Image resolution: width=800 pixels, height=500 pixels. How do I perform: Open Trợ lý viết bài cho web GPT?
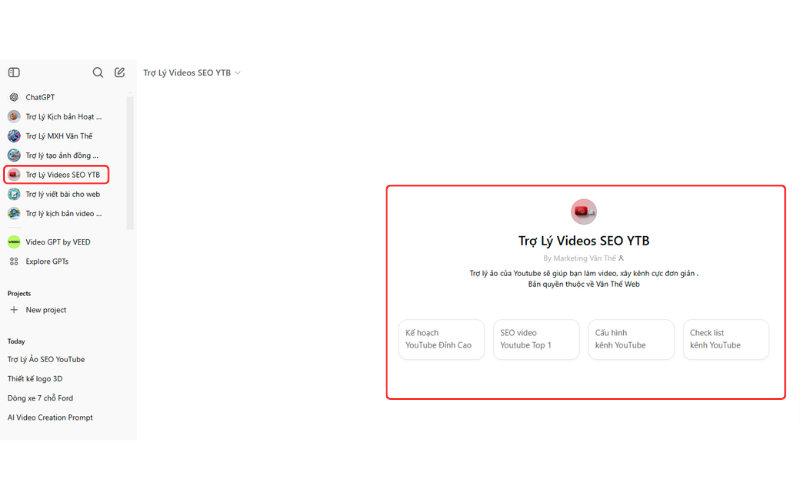tap(63, 194)
